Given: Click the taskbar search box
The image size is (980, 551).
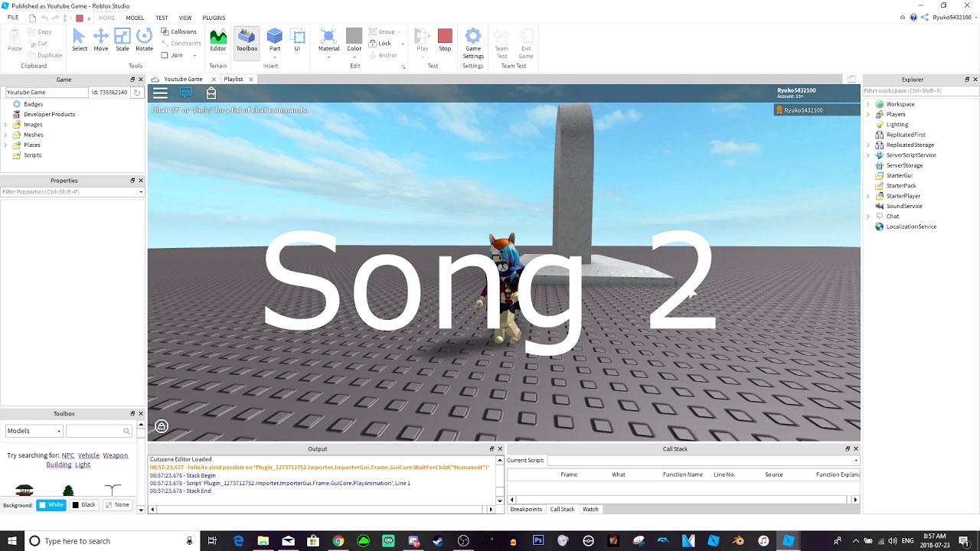Looking at the screenshot, I should pyautogui.click(x=110, y=541).
